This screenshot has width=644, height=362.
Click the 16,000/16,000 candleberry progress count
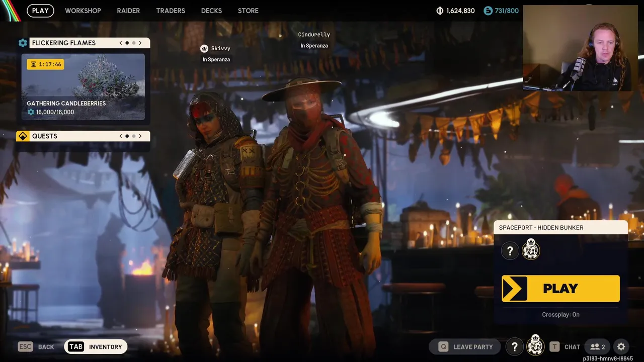[x=55, y=112]
